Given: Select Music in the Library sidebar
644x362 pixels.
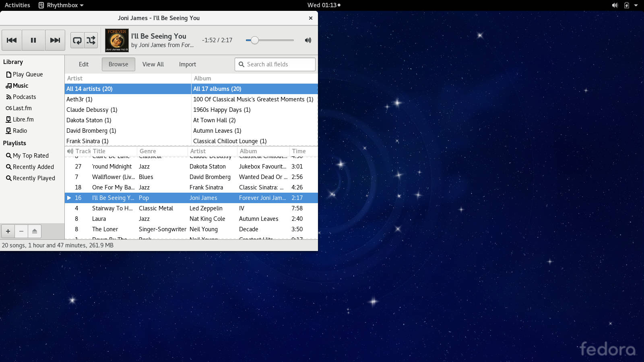Looking at the screenshot, I should (17, 86).
